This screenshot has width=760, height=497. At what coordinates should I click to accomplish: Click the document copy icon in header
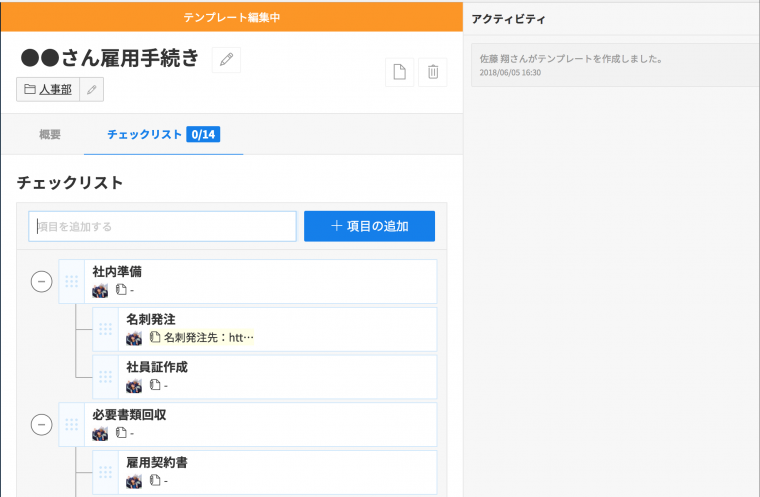click(x=399, y=72)
